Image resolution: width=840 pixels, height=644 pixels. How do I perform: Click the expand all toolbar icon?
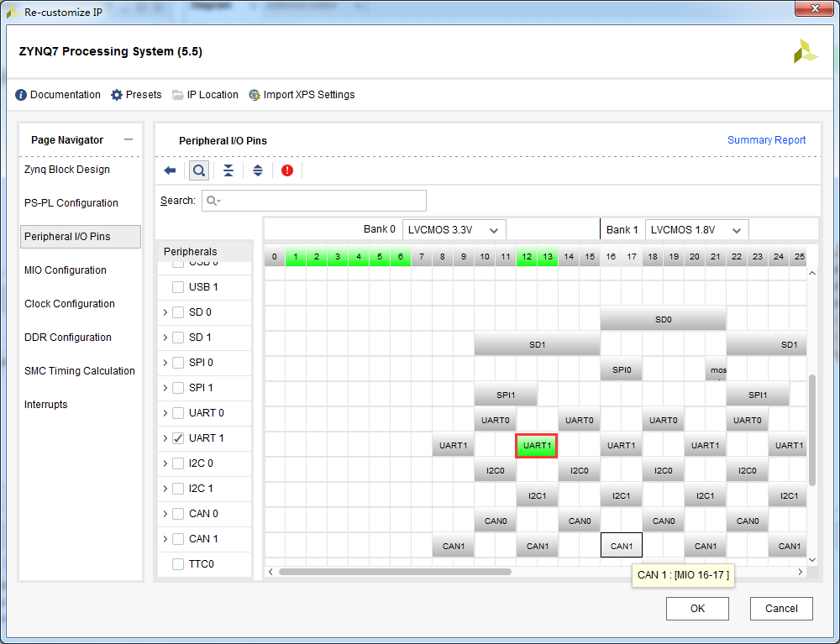[258, 170]
